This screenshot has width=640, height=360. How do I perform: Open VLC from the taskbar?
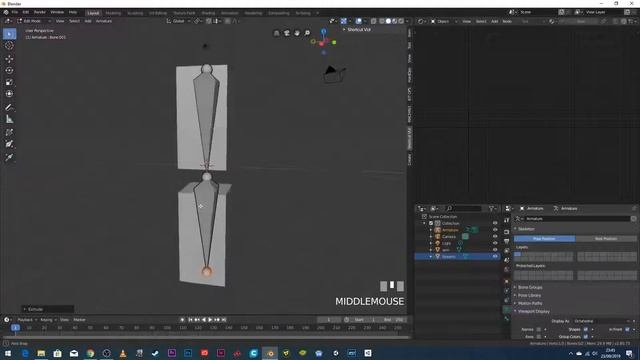coord(123,353)
